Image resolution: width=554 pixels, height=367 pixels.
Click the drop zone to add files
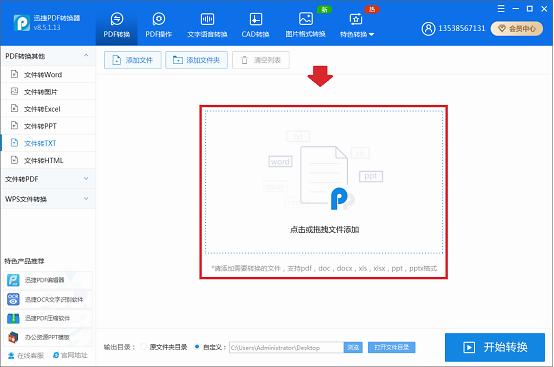(x=324, y=182)
